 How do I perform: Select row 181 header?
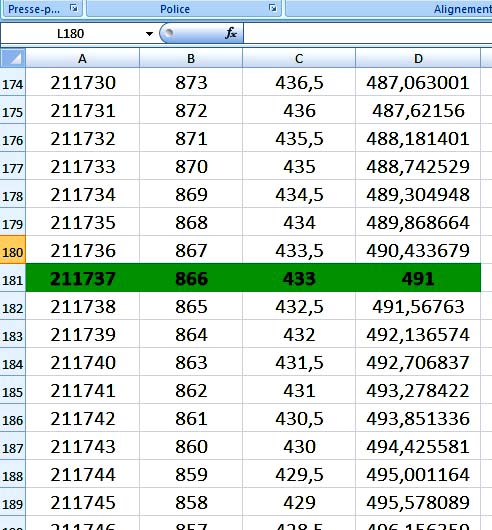tap(13, 278)
